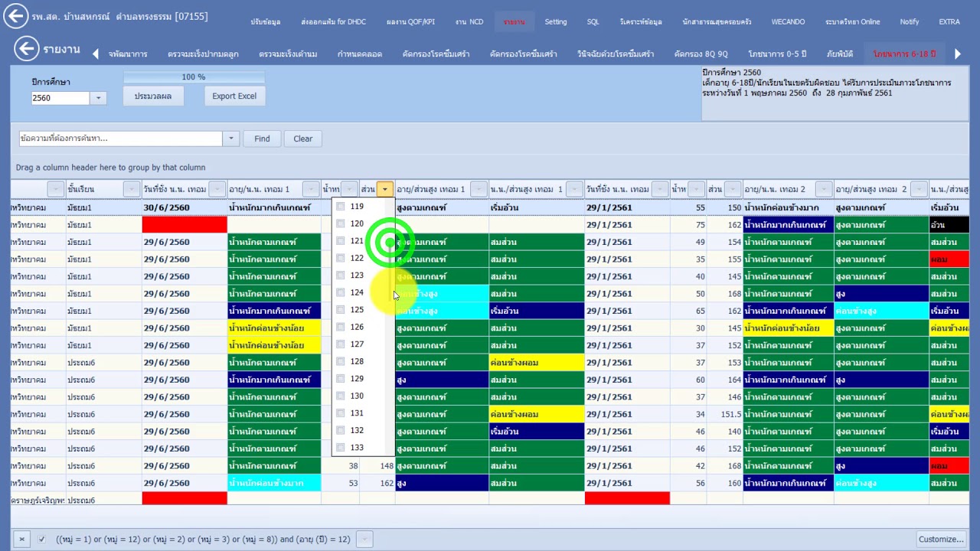The width and height of the screenshot is (980, 551).
Task: Click the back arrow beside รายงาน
Action: [26, 49]
